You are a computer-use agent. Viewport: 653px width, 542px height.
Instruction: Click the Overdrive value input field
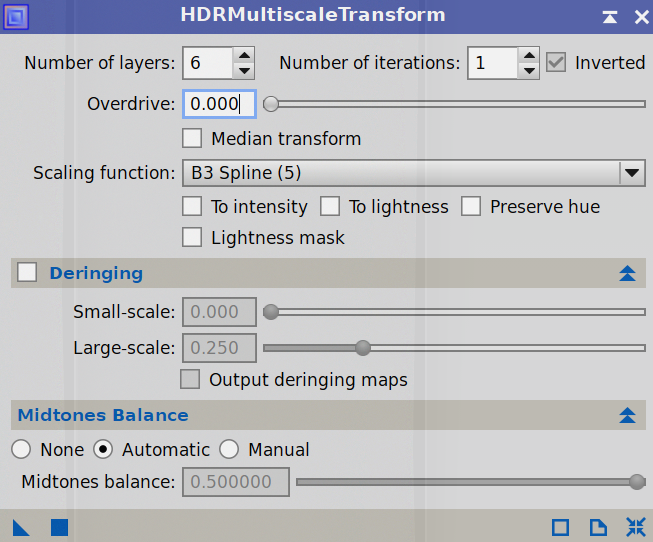click(x=218, y=104)
